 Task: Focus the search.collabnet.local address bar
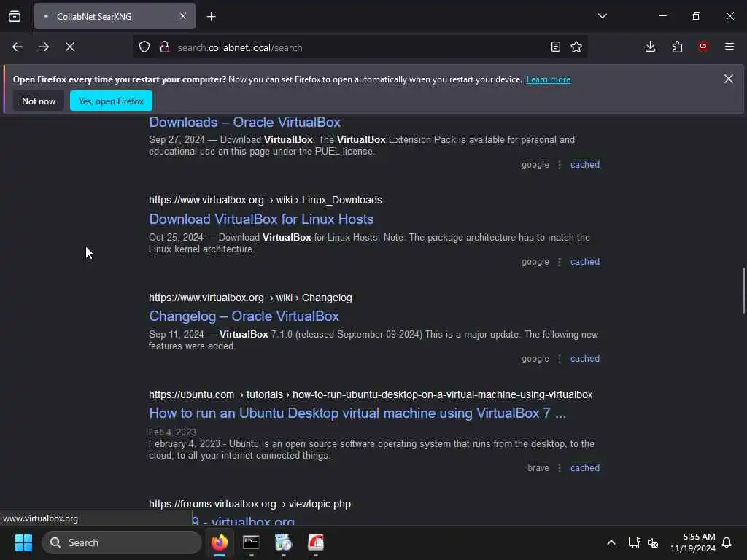(360, 47)
